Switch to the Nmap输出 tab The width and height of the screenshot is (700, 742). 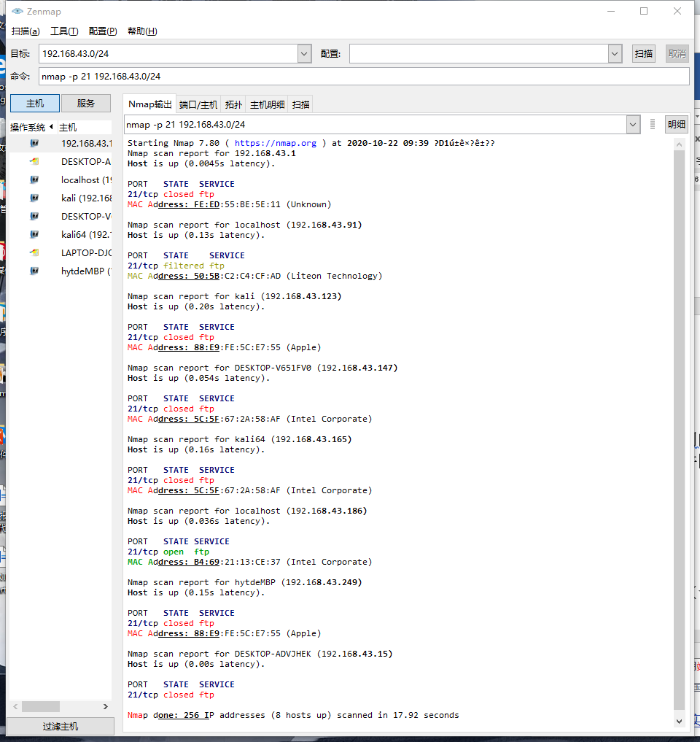click(x=150, y=104)
